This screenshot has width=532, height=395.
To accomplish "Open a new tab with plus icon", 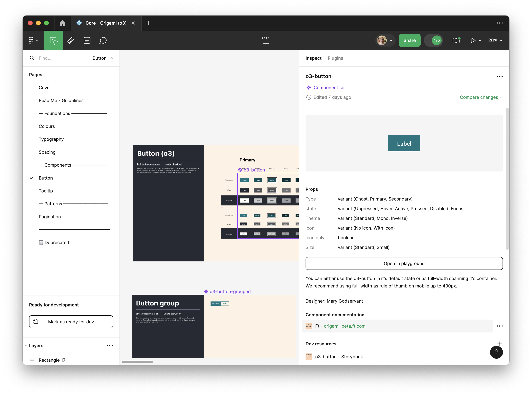I will coord(148,23).
